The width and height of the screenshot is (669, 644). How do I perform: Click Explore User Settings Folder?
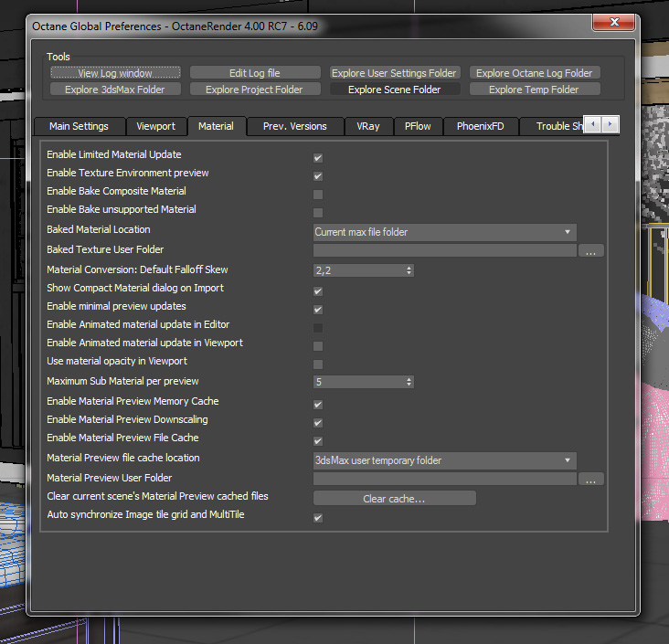(394, 73)
